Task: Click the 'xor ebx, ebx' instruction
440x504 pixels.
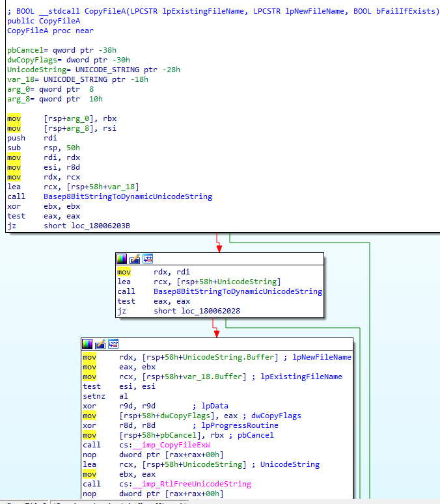Action: pos(44,206)
